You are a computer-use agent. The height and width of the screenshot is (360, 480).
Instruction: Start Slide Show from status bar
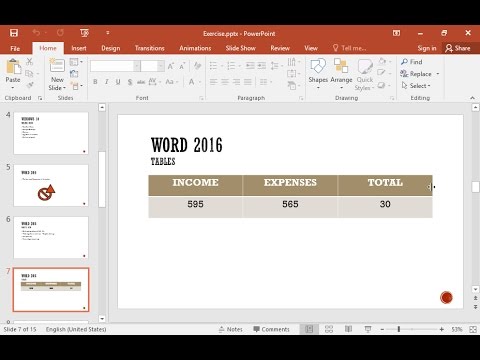[368, 329]
